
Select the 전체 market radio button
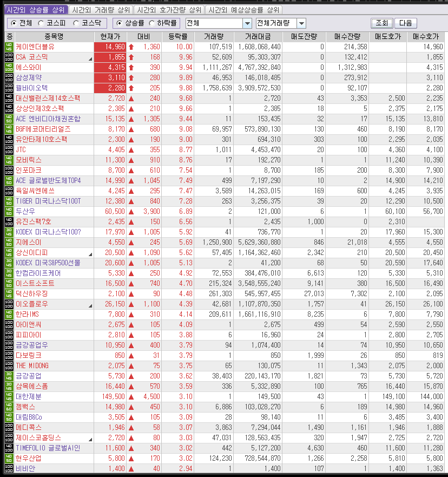pyautogui.click(x=14, y=23)
